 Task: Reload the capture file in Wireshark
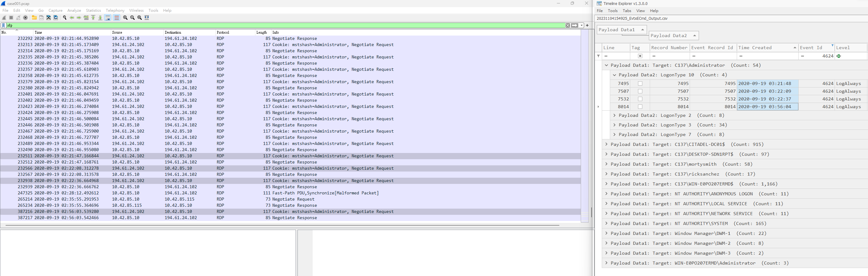click(56, 18)
